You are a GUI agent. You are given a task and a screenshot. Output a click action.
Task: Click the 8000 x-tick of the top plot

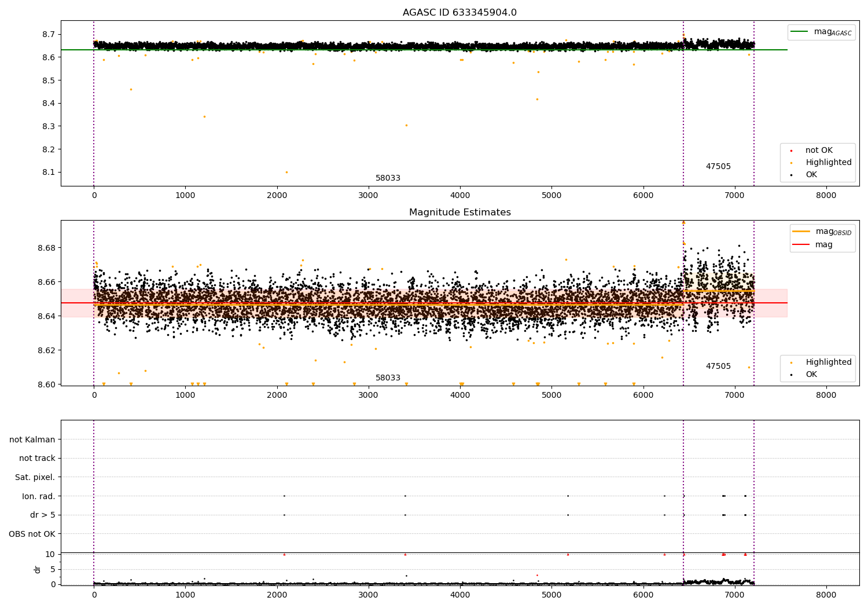[x=826, y=196]
